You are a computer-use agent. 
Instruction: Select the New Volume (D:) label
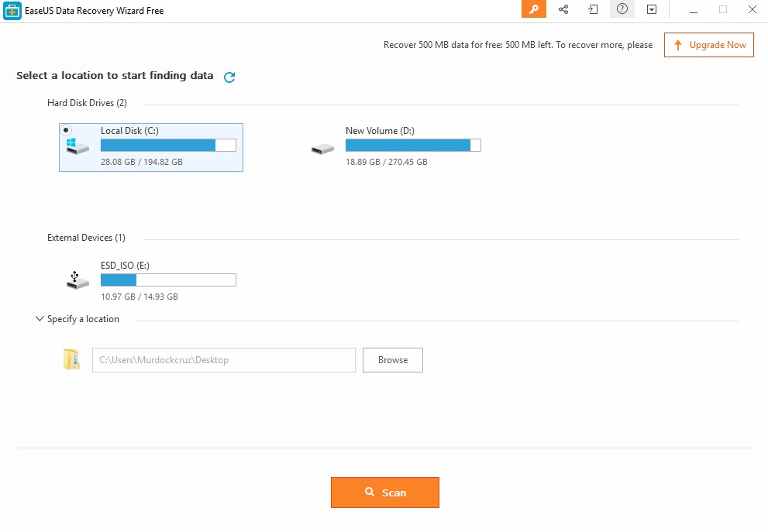(x=380, y=131)
